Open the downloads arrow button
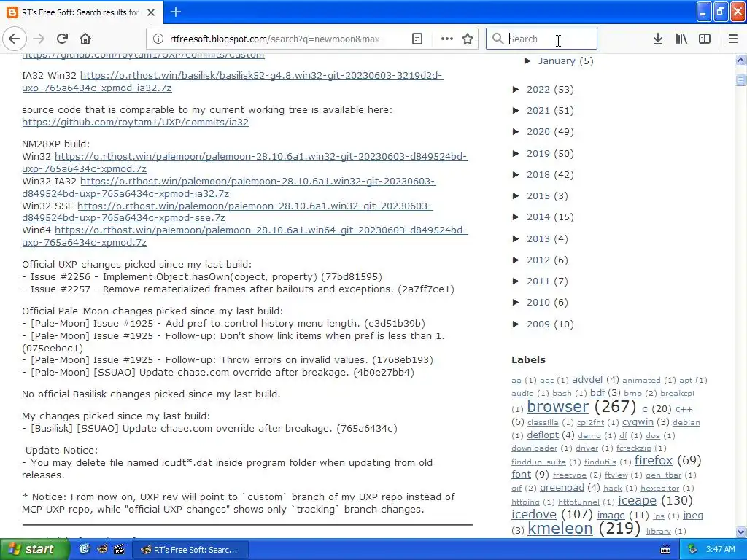The width and height of the screenshot is (747, 560). (658, 39)
